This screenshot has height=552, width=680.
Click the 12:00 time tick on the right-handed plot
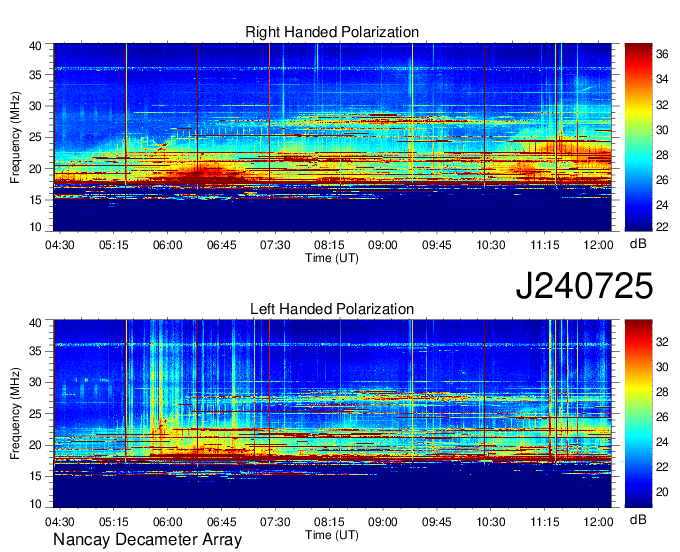pos(598,245)
